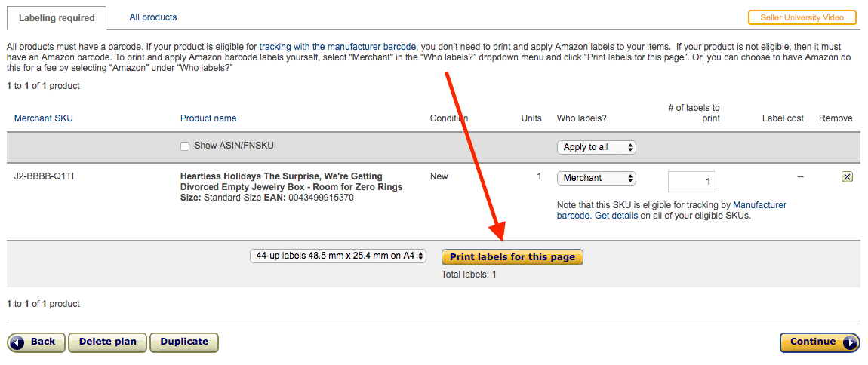
Task: Click the number of labels input field
Action: point(692,182)
